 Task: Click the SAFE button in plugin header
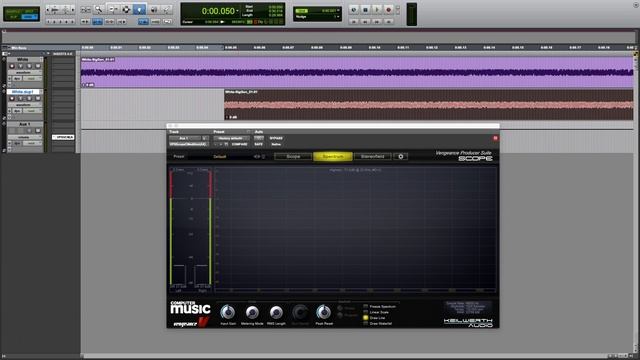coord(259,144)
